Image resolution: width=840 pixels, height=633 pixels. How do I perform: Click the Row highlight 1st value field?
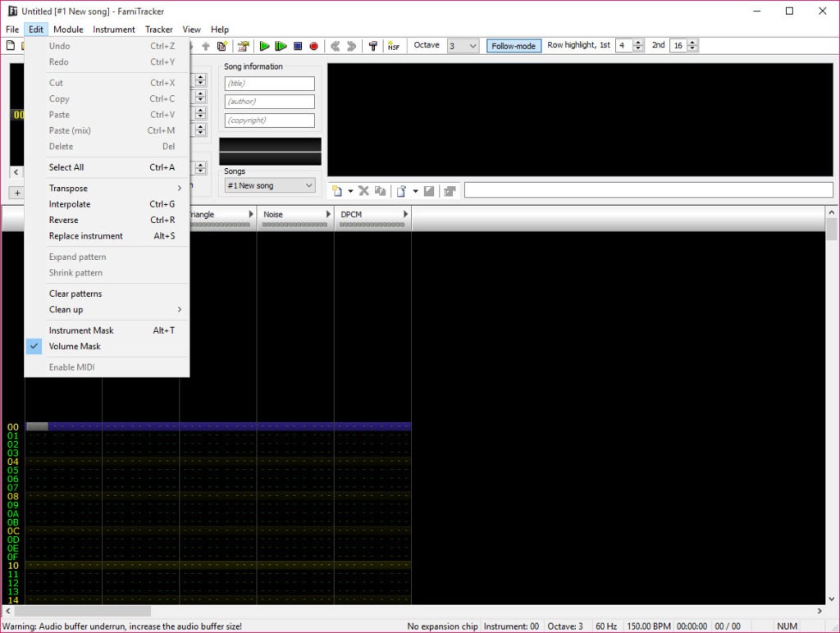(x=624, y=46)
